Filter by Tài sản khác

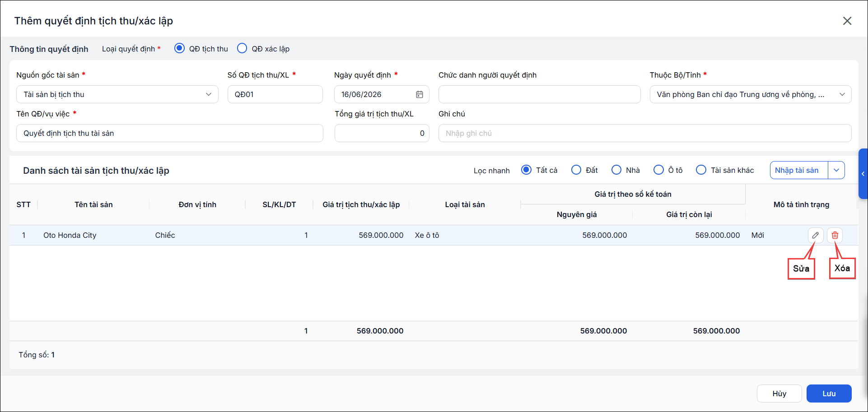701,170
